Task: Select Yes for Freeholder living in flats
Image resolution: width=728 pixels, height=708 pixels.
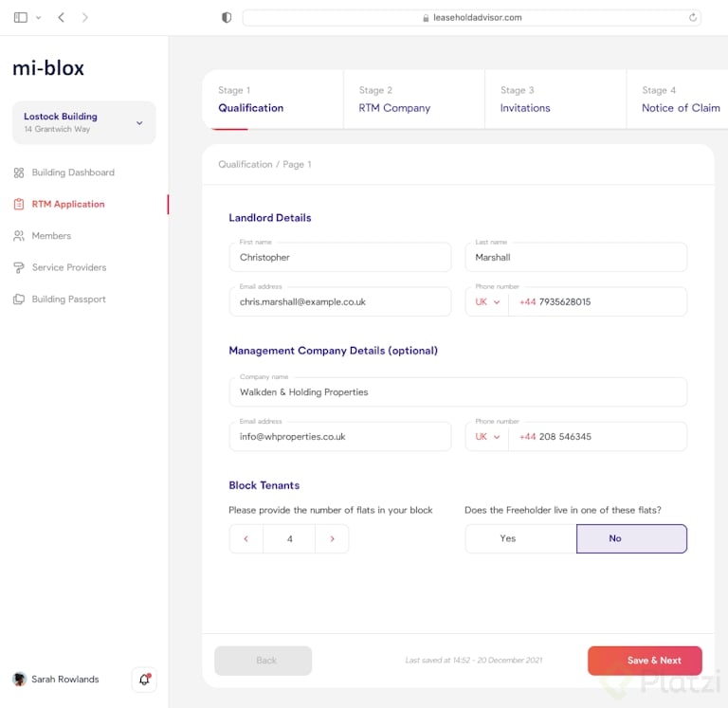Action: (x=508, y=538)
